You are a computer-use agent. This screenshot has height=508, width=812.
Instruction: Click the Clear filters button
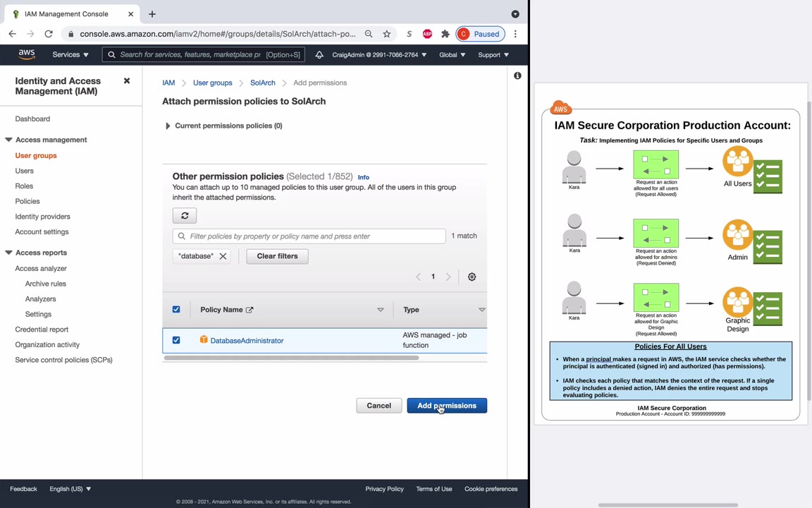[277, 256]
